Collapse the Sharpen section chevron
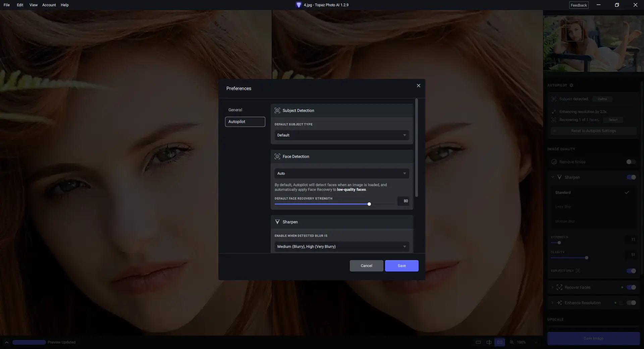 pos(552,177)
